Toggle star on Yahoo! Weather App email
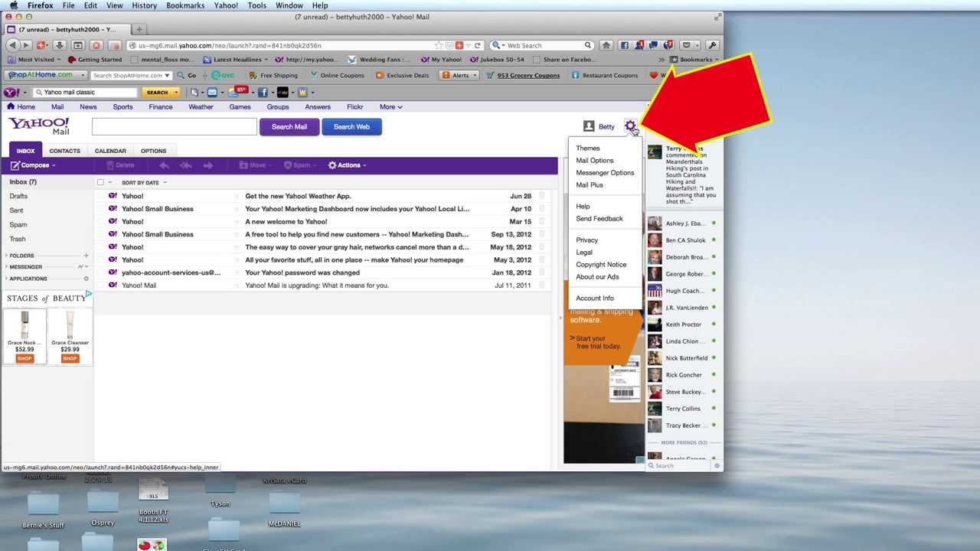 point(237,196)
